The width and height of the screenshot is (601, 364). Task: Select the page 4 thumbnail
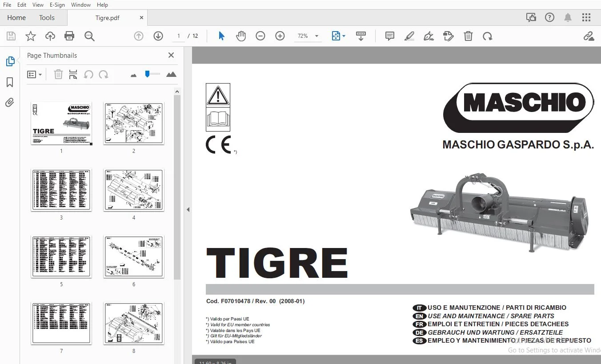coord(134,190)
